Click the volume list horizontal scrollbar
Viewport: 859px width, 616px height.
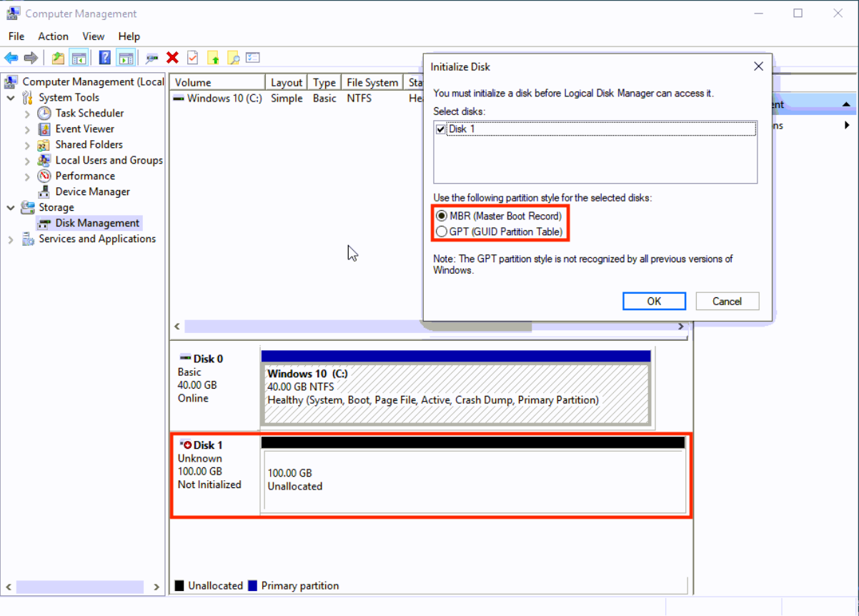[x=357, y=326]
